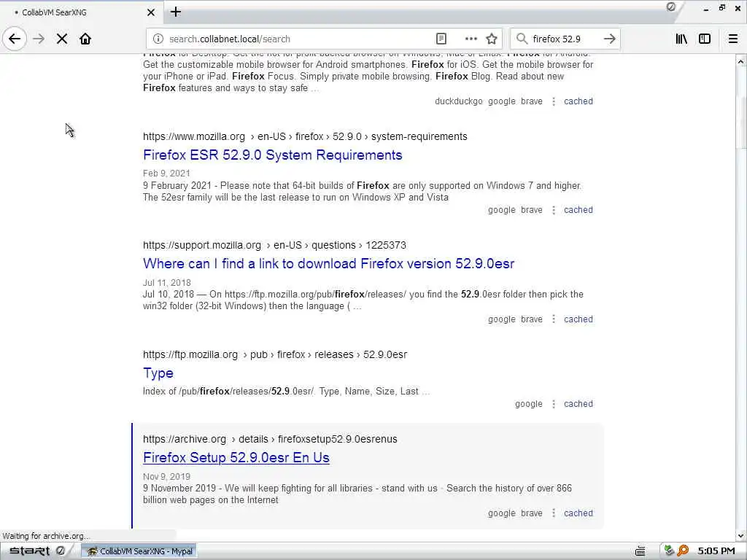Expand options dots on ftp.mozilla.org result
The width and height of the screenshot is (747, 560).
pos(554,404)
